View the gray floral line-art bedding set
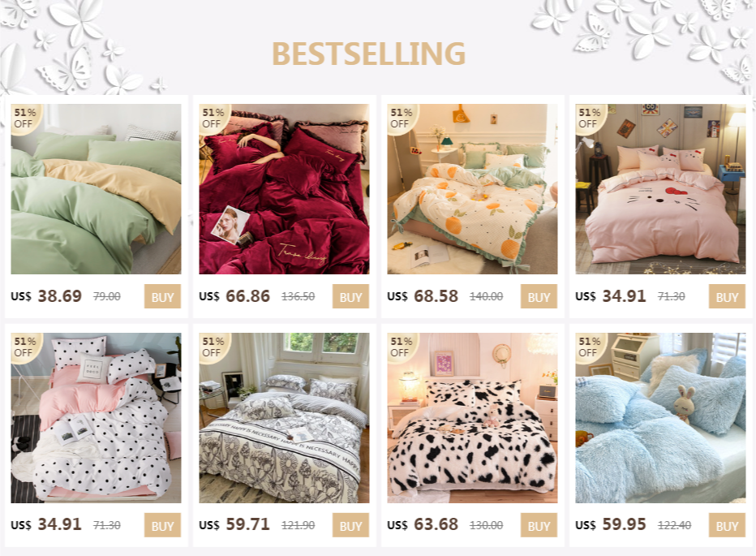The height and width of the screenshot is (556, 756). coord(284,417)
